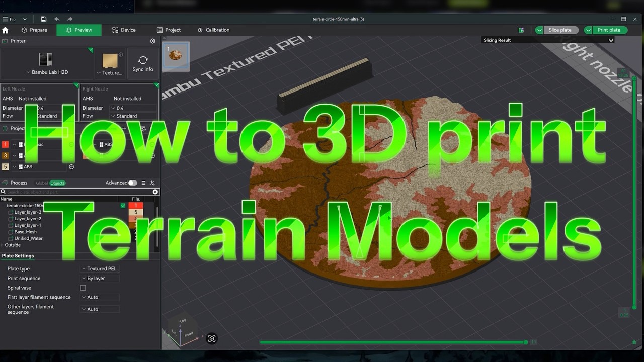
Task: Open the Calibration tab
Action: pos(213,30)
